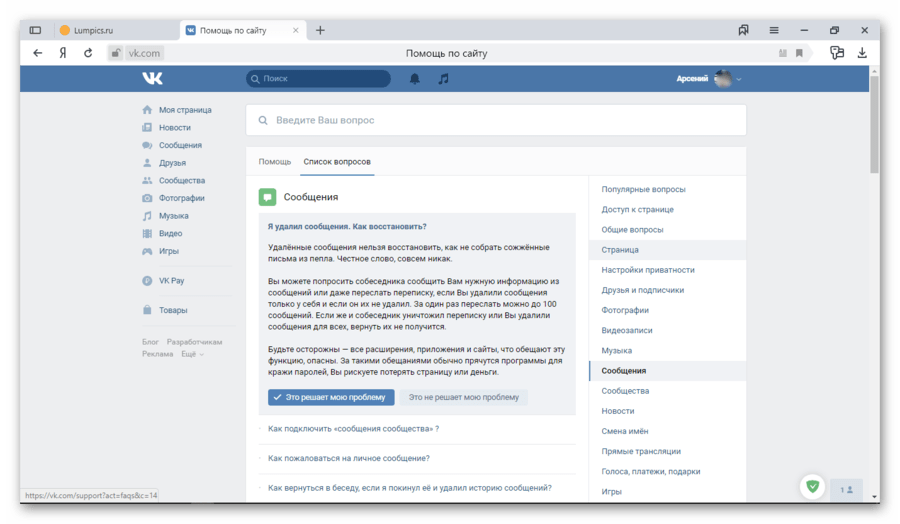Click the Видео film icon
The image size is (900, 524).
(147, 234)
